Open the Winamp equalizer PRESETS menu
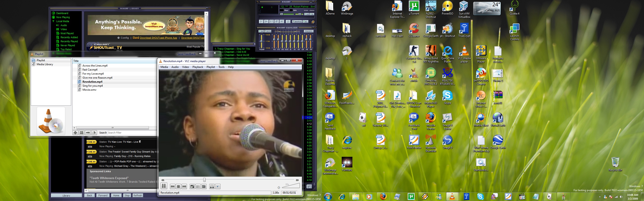Screen dimensions: 644x201 [x=309, y=31]
